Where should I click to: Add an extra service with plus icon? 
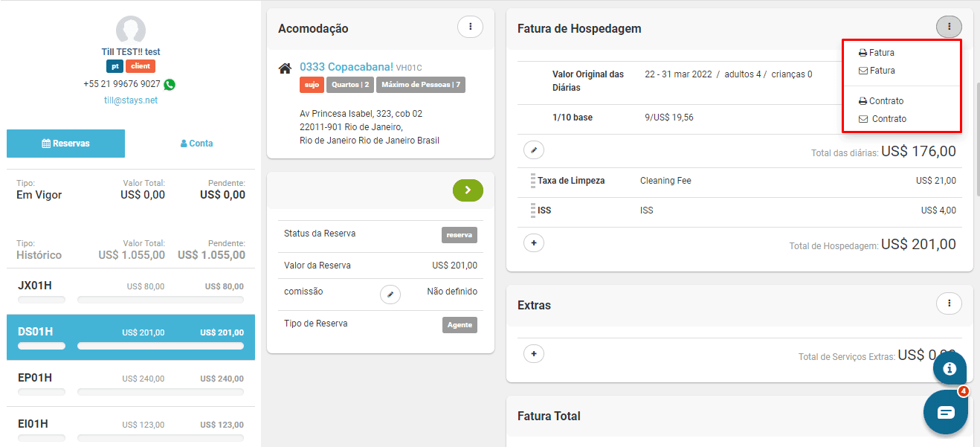click(x=533, y=354)
